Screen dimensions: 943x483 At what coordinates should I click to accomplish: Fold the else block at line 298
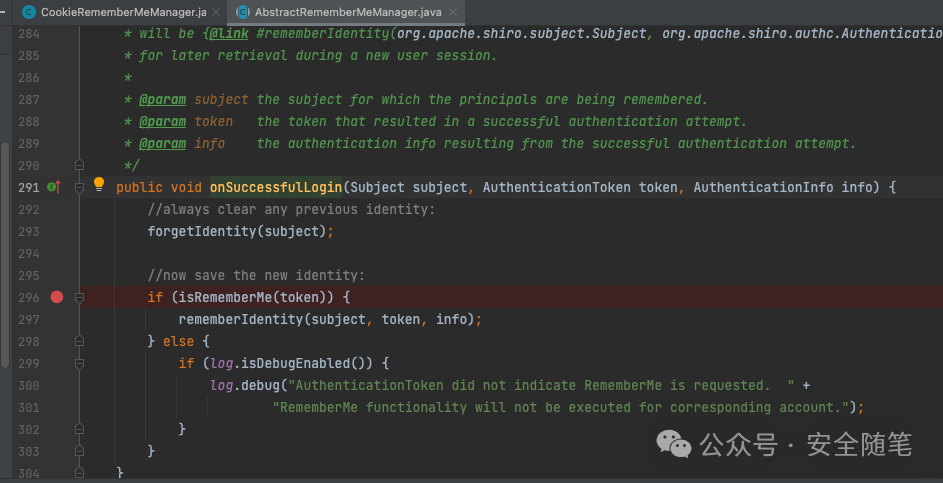click(79, 341)
